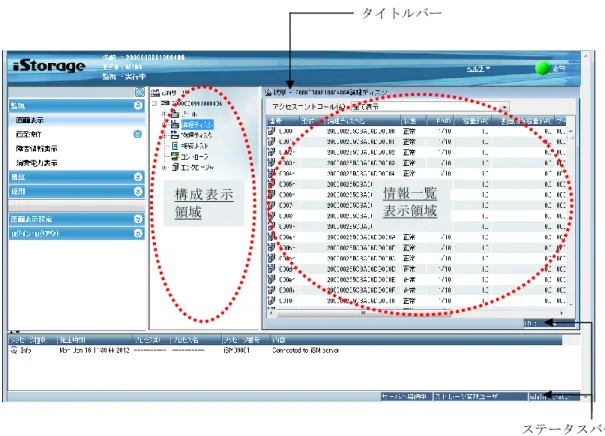Viewport: 605px width, 436px height.
Task: Sort by 容量[GB] column header
Action: [x=474, y=121]
